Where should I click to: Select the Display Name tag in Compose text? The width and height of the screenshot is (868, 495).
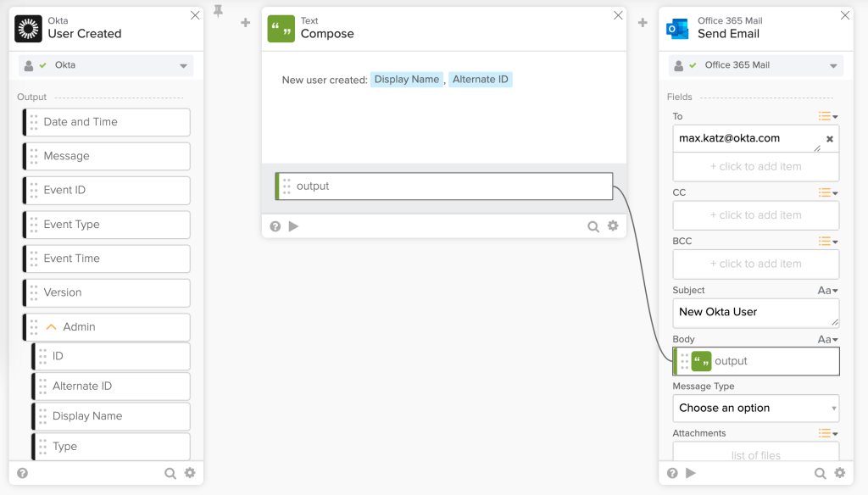[407, 80]
